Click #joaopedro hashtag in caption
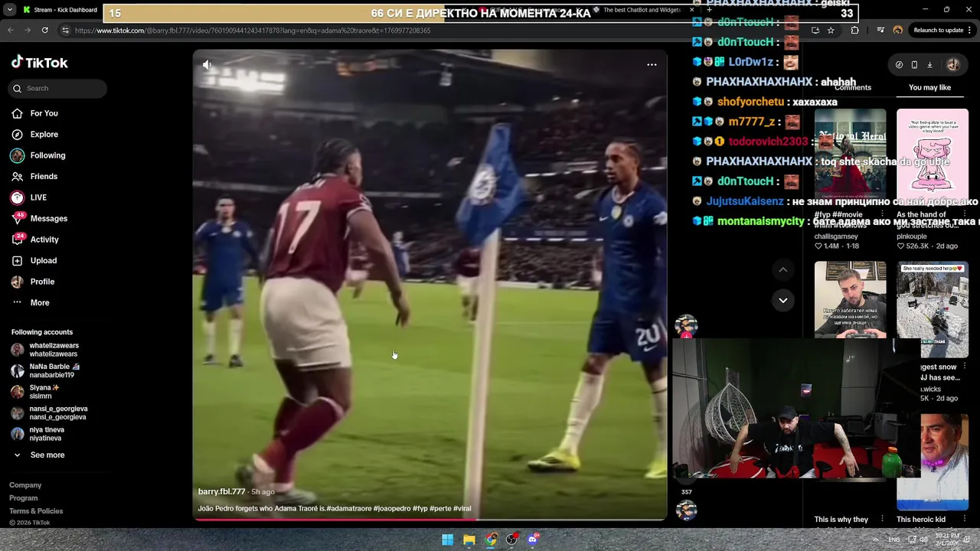The width and height of the screenshot is (980, 551). [392, 509]
